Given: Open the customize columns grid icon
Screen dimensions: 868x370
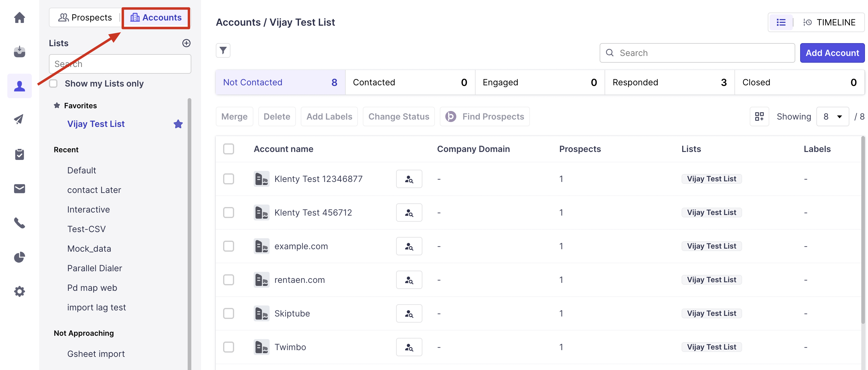Looking at the screenshot, I should point(759,117).
